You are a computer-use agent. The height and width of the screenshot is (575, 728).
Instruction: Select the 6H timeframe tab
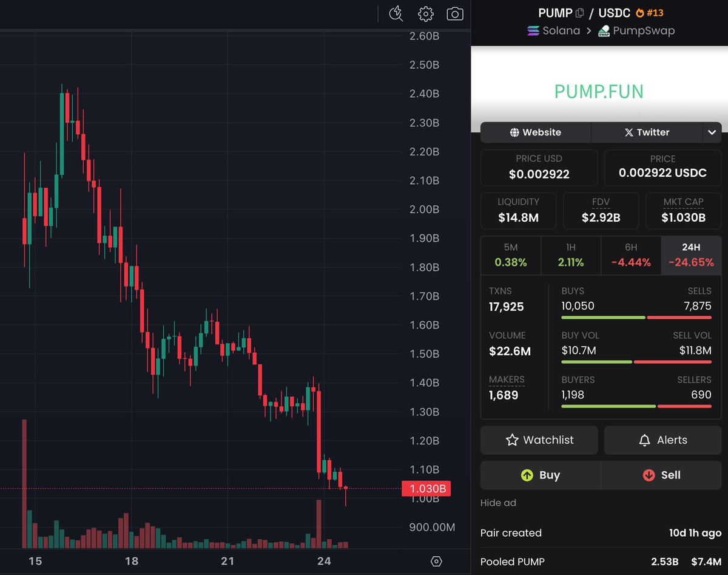click(x=631, y=256)
